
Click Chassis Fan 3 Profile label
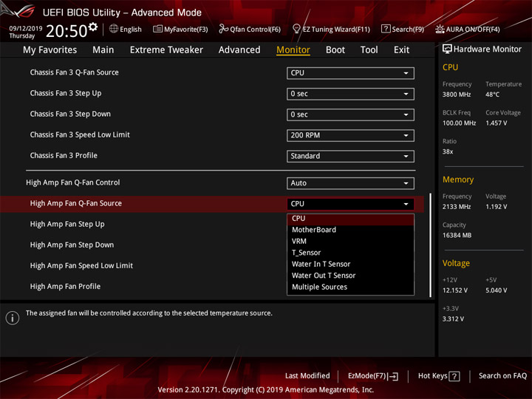[x=64, y=156]
